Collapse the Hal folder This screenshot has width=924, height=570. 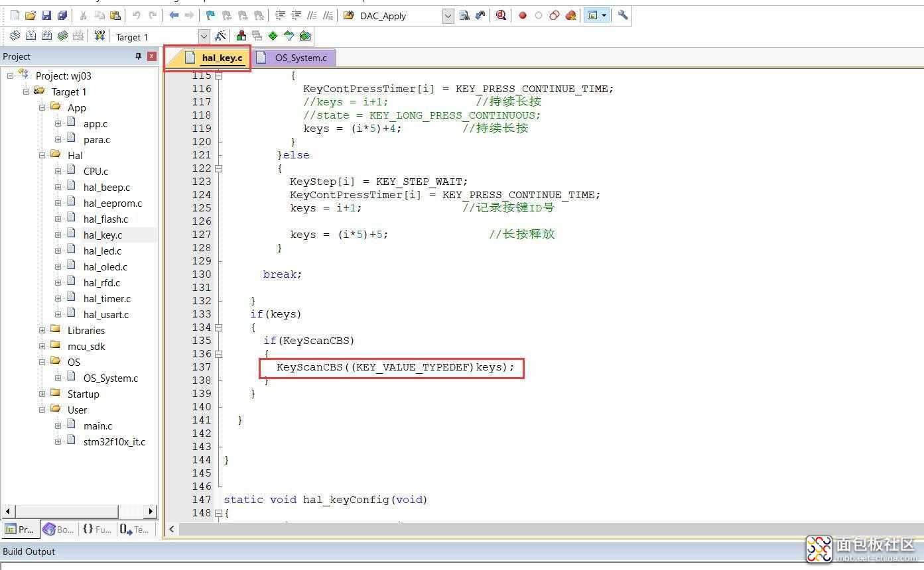coord(42,155)
